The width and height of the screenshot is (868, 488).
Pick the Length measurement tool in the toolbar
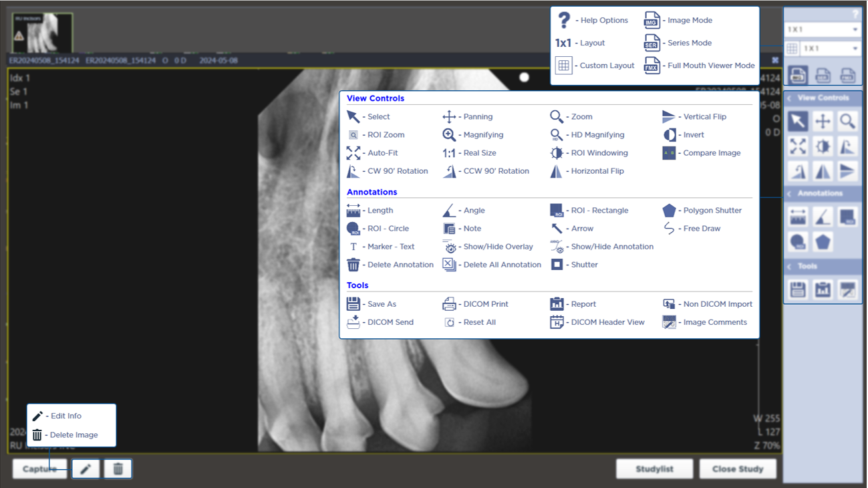[798, 217]
